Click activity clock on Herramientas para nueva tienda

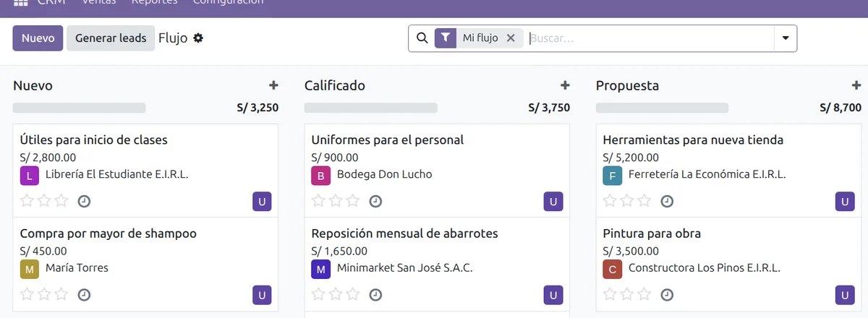tap(667, 201)
